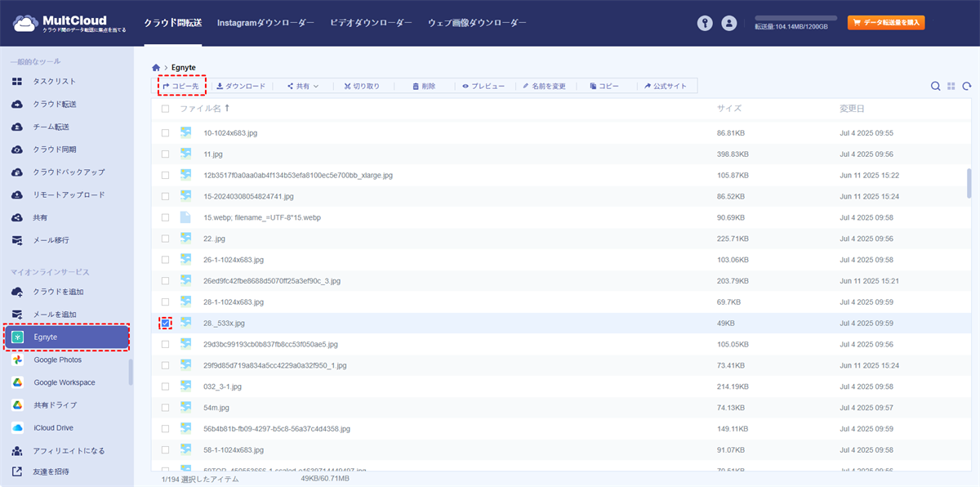The image size is (980, 487).
Task: Click the データ転送量を購入 button
Action: (x=886, y=23)
